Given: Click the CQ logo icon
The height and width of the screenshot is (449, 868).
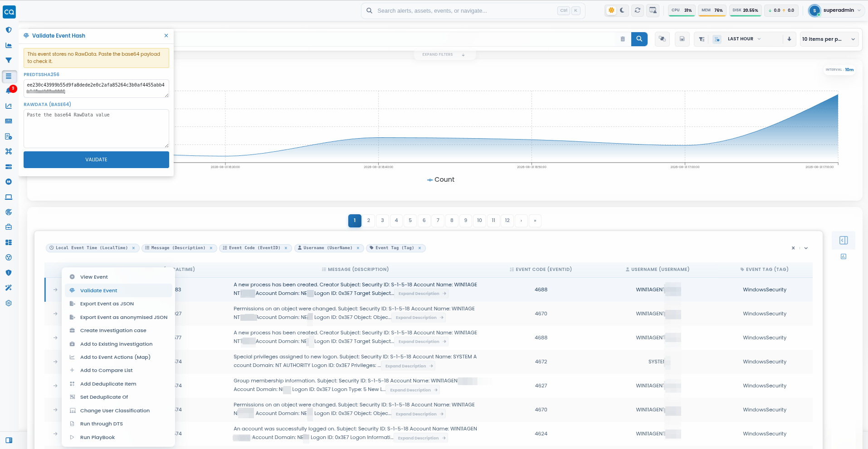Looking at the screenshot, I should [x=9, y=11].
